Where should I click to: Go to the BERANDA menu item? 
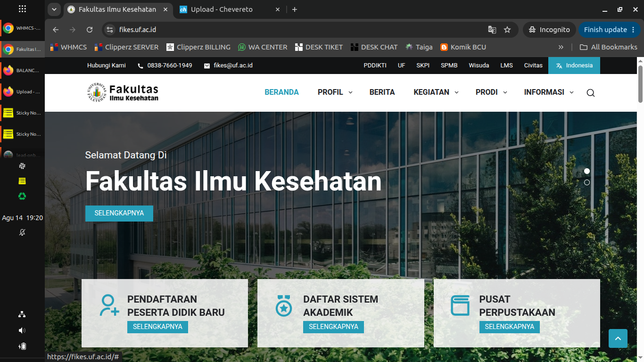282,92
